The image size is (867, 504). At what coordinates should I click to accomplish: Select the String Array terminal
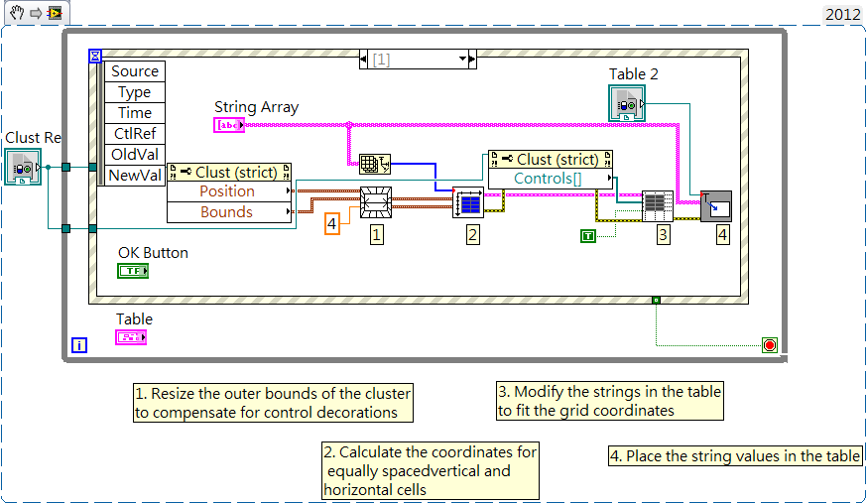tap(229, 125)
